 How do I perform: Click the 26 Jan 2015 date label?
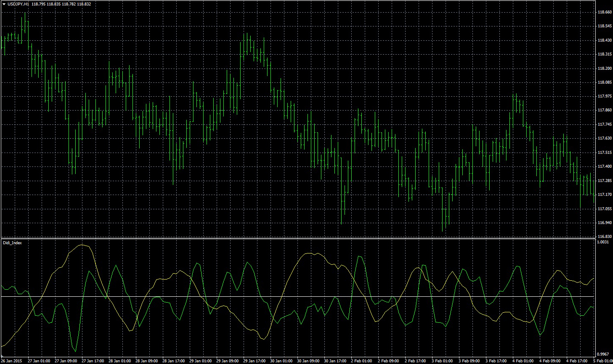12,361
